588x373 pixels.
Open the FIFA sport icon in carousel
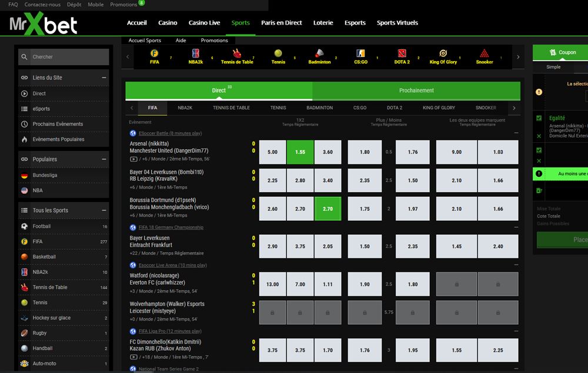click(x=154, y=53)
